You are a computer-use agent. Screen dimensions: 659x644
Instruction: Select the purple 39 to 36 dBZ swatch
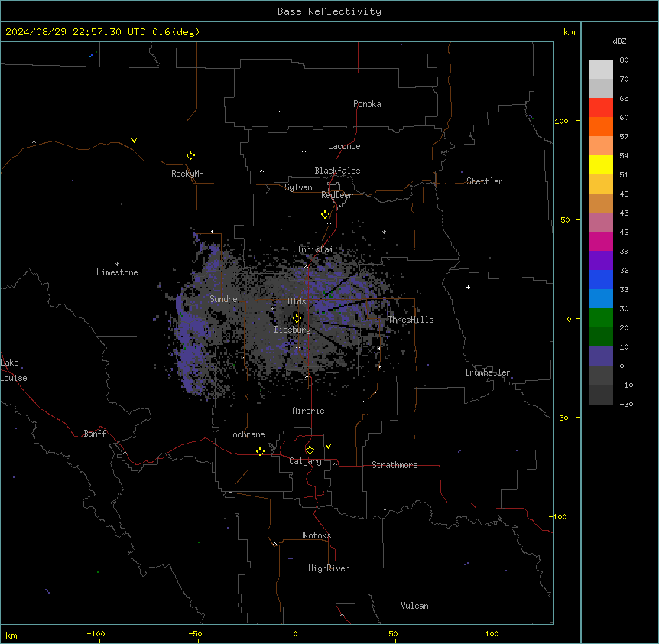coord(601,261)
